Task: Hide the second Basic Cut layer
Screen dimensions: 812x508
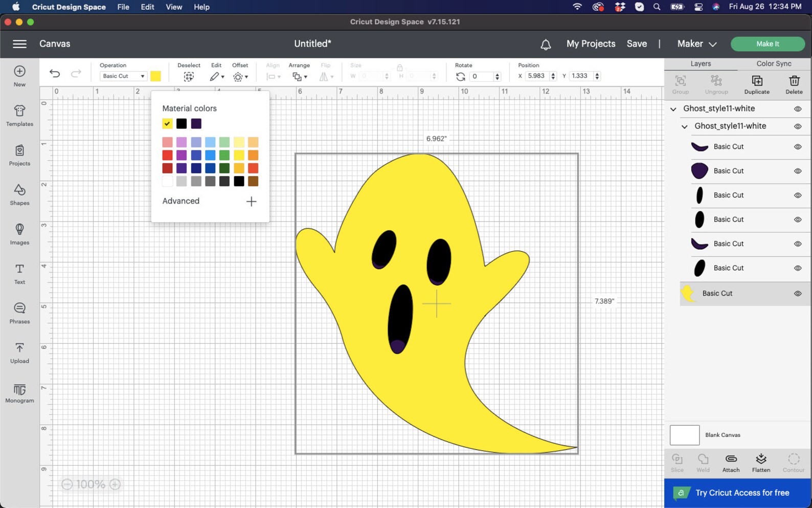Action: click(798, 171)
